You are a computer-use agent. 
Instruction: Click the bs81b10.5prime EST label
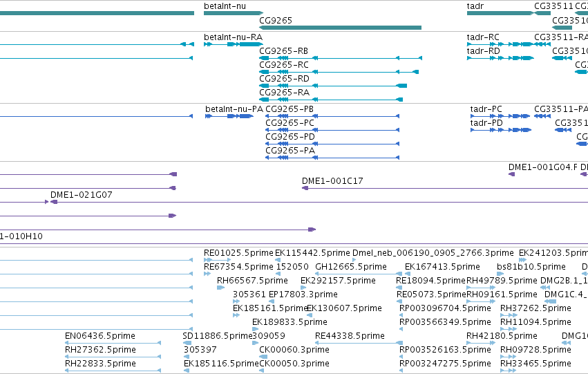click(x=531, y=267)
